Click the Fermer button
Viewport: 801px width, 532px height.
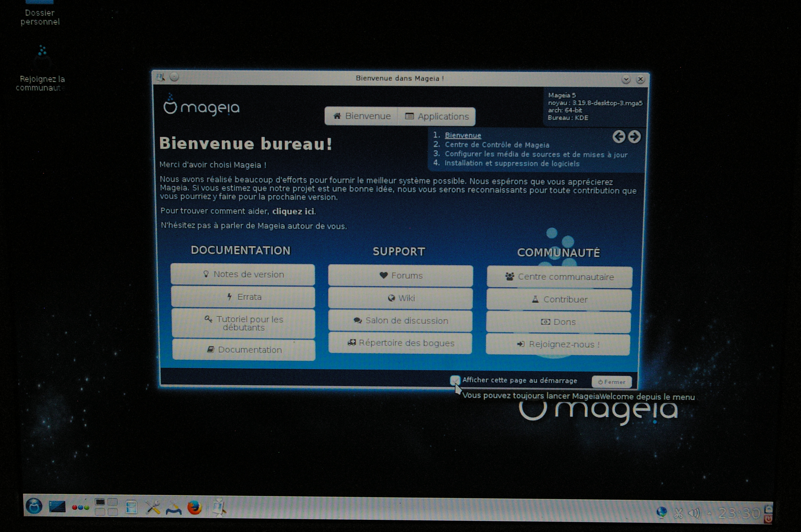[x=611, y=382]
